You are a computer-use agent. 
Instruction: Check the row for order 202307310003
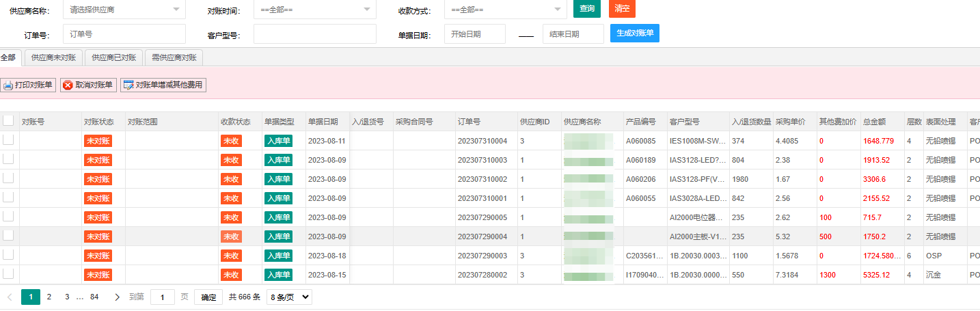click(8, 159)
